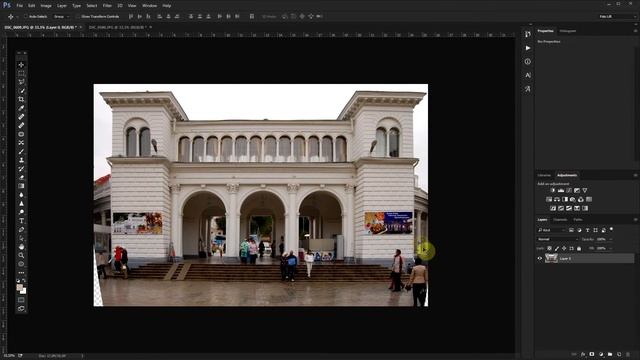Screen dimensions: 640x360
Task: Open Properties panel flyout menu
Action: coord(635,31)
